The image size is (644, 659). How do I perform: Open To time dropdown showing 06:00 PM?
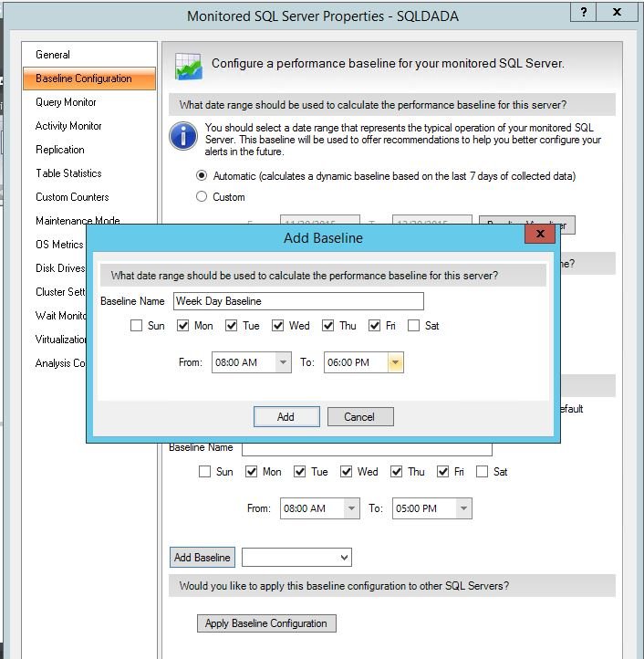(395, 362)
